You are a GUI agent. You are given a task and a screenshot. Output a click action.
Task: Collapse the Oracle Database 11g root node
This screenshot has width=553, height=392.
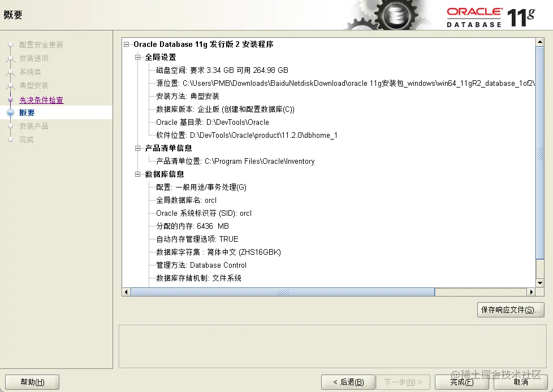126,45
